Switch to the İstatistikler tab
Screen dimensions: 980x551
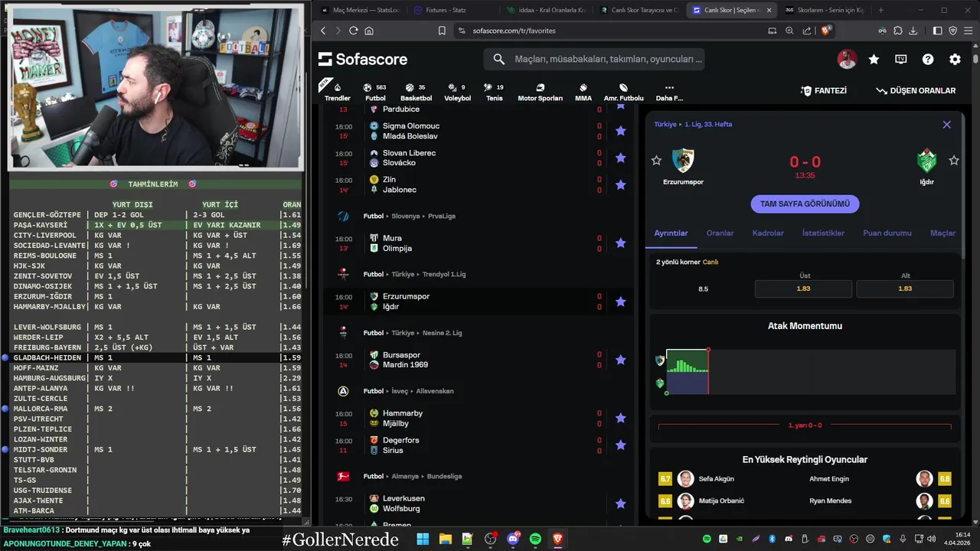(x=823, y=233)
